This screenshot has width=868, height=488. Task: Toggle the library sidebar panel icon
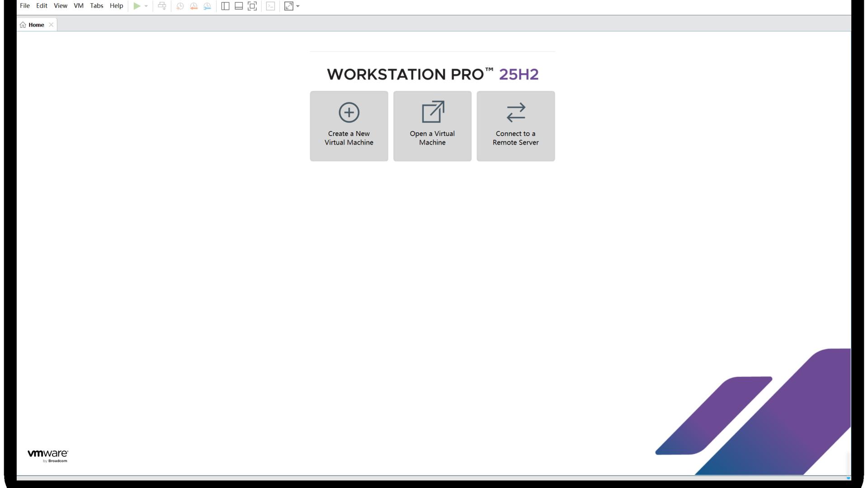[x=225, y=6]
